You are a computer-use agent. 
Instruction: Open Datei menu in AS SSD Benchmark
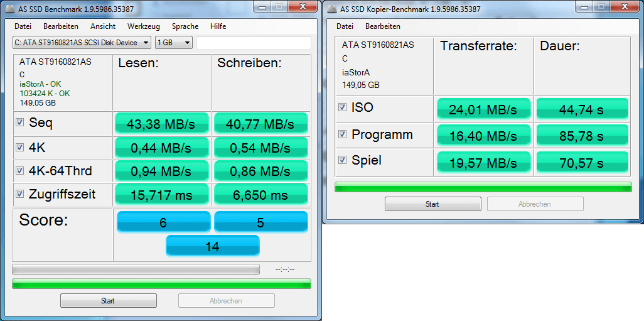23,26
